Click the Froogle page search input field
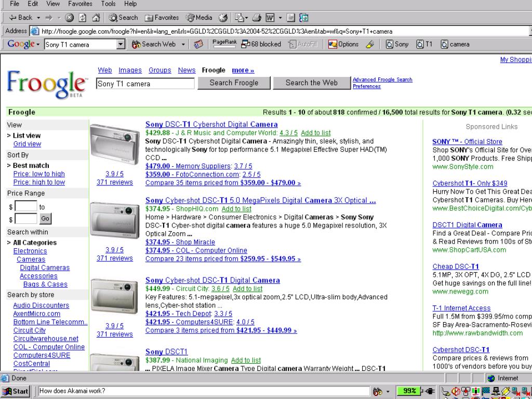This screenshot has width=532, height=399. click(145, 84)
